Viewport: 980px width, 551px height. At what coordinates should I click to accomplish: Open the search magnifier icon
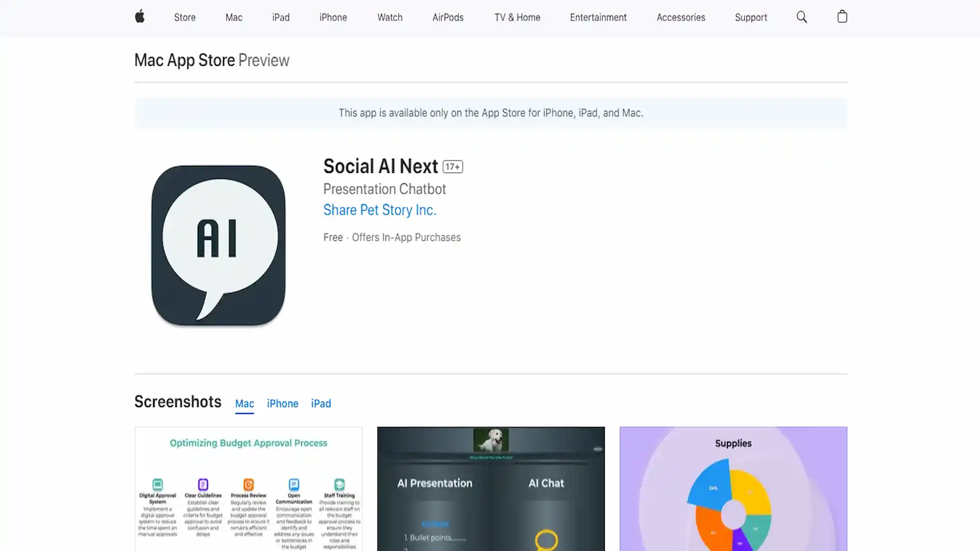pyautogui.click(x=801, y=17)
